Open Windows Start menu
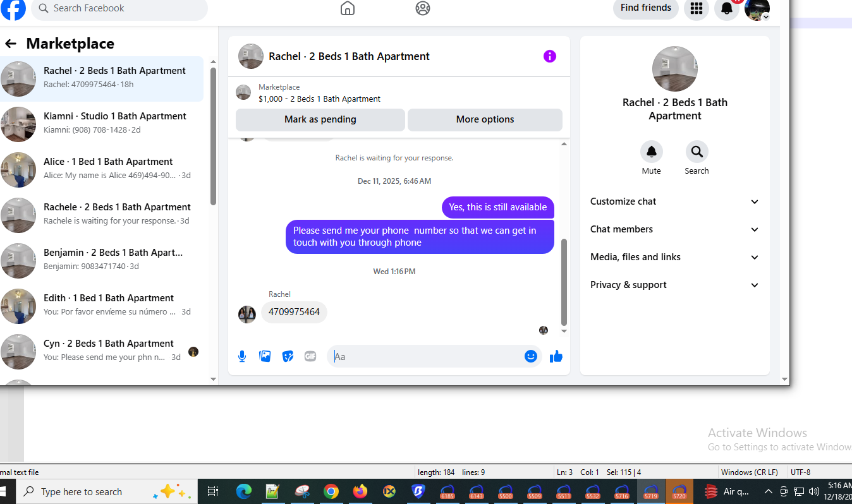852x504 pixels. pyautogui.click(x=3, y=491)
